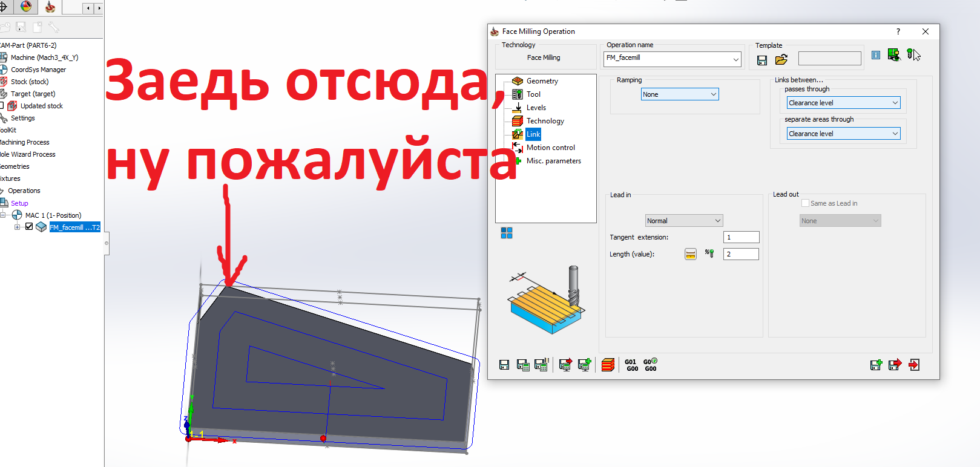Select Hole Wizard Process in CAM tree
This screenshot has width=980, height=467.
coord(28,154)
